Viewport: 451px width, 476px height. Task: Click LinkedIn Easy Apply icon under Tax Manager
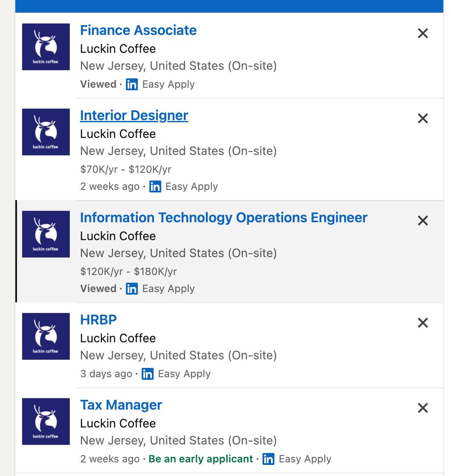point(268,459)
